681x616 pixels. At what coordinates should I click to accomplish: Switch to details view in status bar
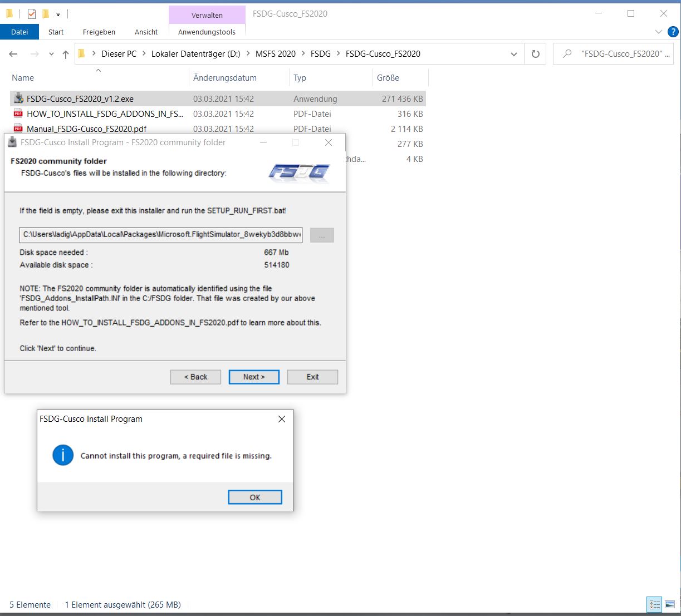[655, 605]
